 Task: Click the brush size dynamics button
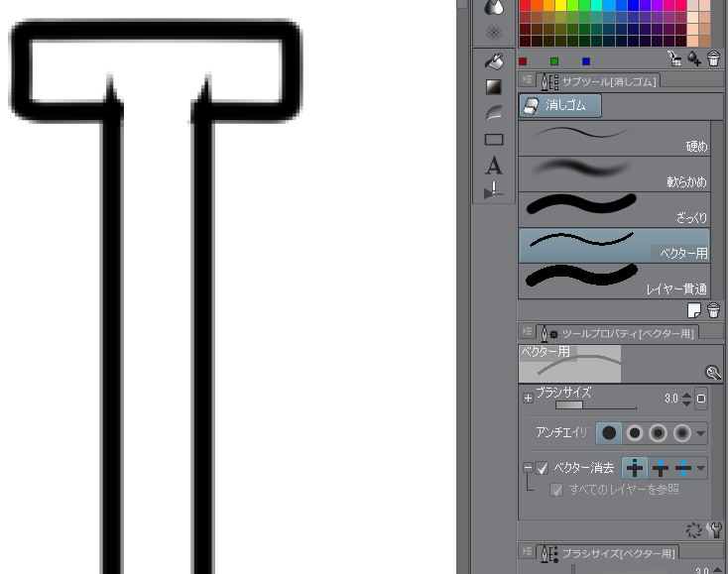point(701,399)
